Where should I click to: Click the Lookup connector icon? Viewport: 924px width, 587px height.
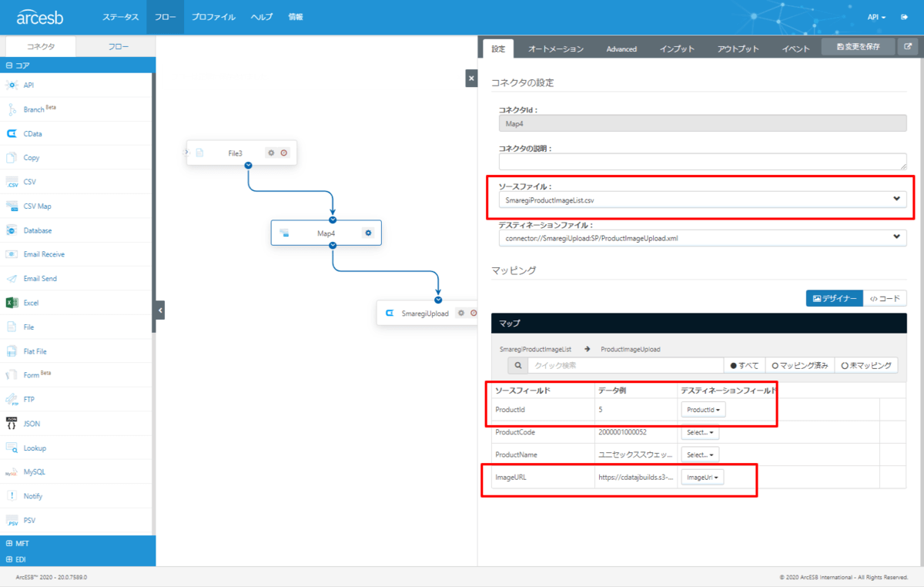pyautogui.click(x=12, y=448)
